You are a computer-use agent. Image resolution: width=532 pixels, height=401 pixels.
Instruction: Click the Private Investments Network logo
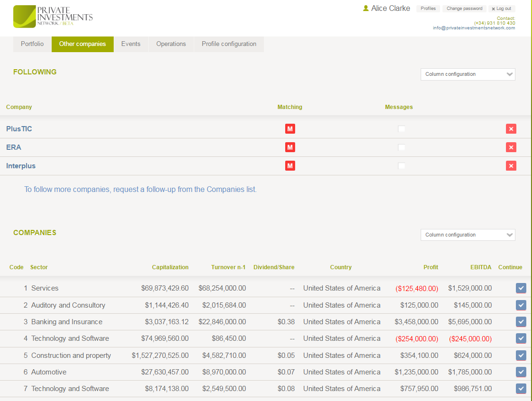pos(53,17)
